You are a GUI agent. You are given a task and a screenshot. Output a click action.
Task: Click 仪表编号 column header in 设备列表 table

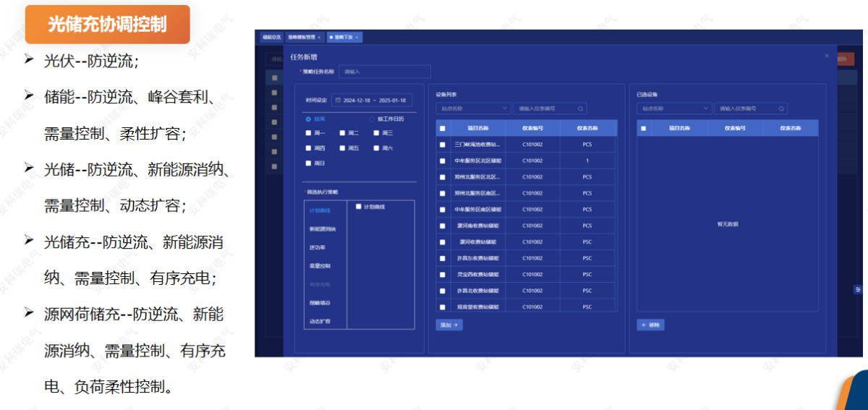coord(532,128)
